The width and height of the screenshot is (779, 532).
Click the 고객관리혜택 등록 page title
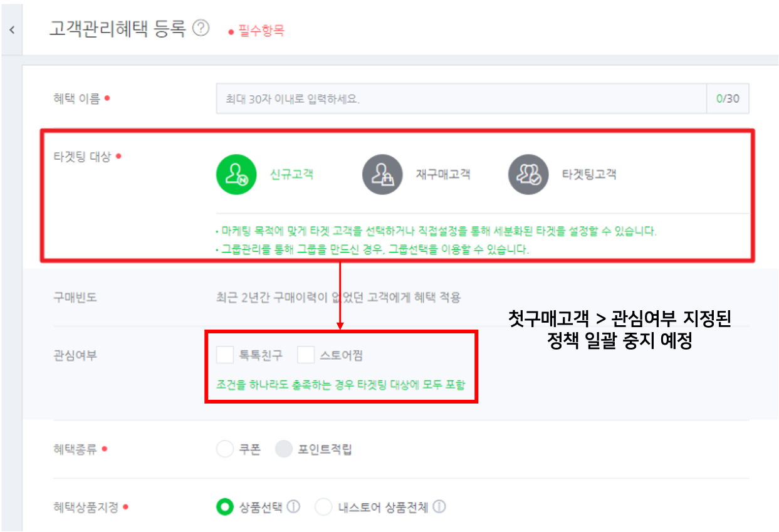[118, 29]
